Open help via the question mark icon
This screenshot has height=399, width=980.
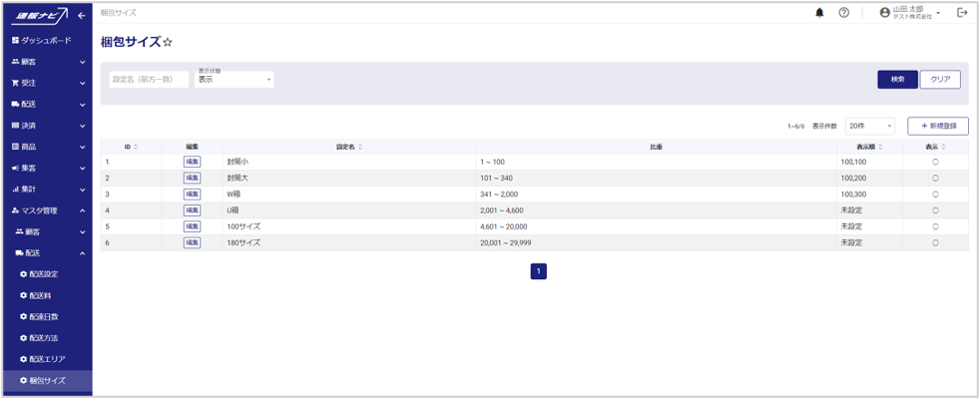[x=843, y=13]
